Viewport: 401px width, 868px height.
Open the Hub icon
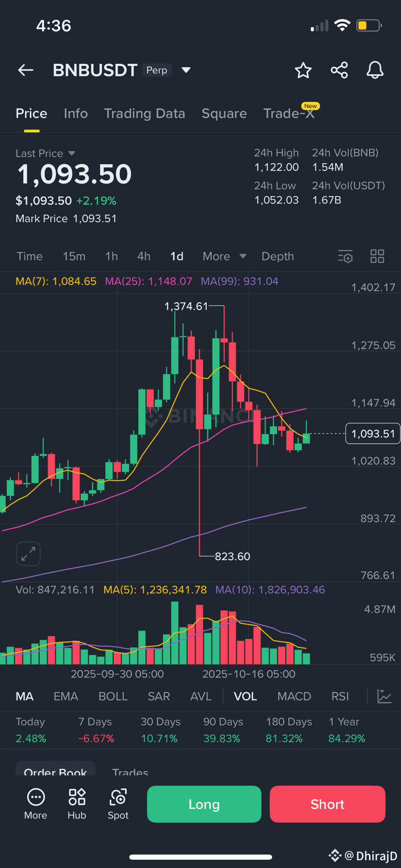tap(77, 804)
